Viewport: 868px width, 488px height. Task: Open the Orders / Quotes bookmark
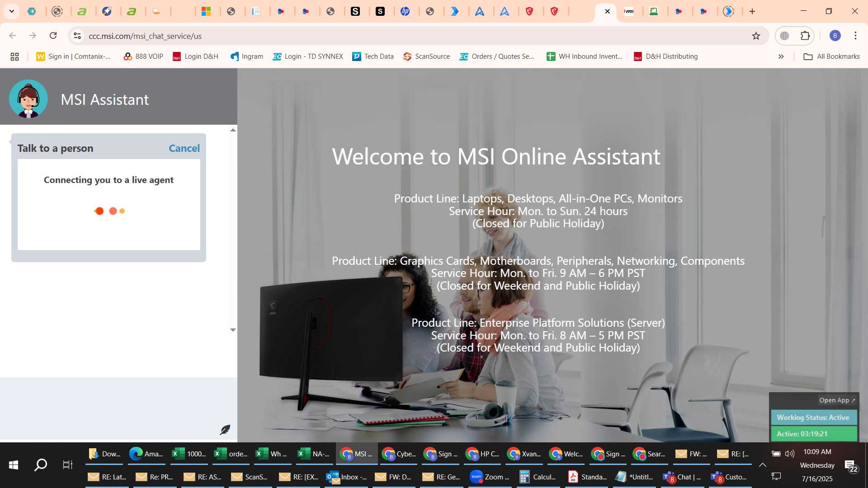coord(497,56)
